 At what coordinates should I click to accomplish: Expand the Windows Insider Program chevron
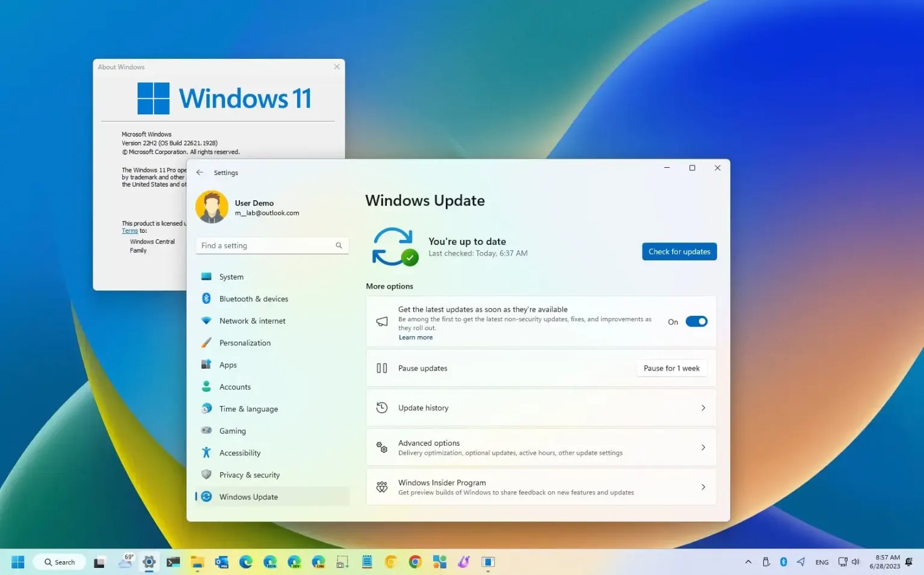(x=703, y=487)
